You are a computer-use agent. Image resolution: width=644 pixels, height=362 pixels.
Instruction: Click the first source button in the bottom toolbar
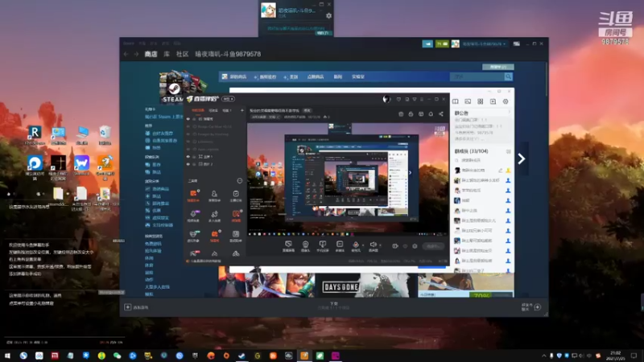[288, 246]
